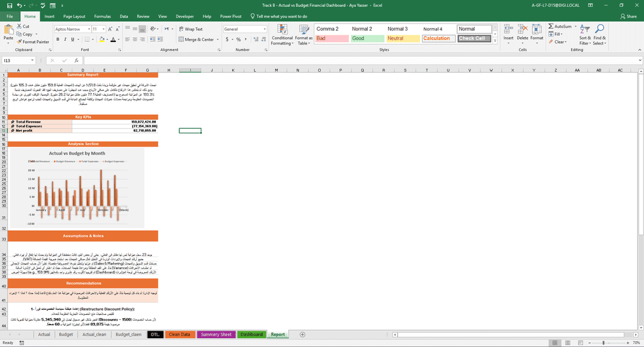The width and height of the screenshot is (644, 347).
Task: Open the Merge & Center dropdown arrow
Action: [218, 40]
